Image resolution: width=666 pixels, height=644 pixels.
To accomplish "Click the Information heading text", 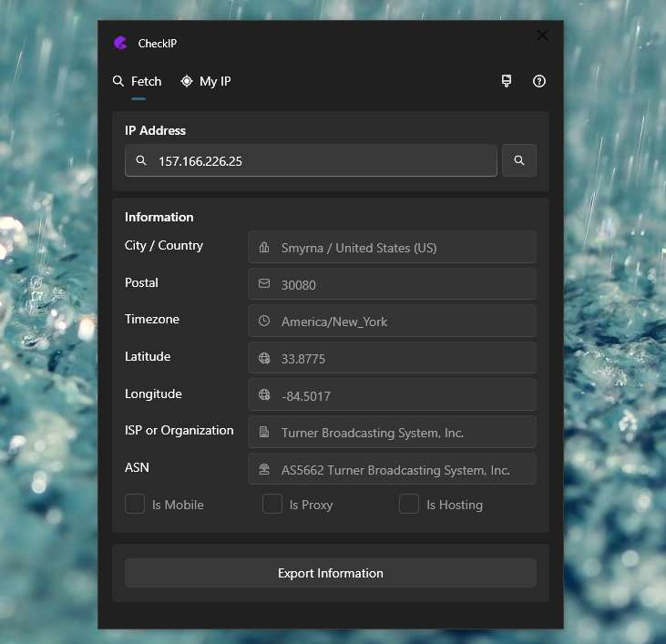I will coord(159,218).
